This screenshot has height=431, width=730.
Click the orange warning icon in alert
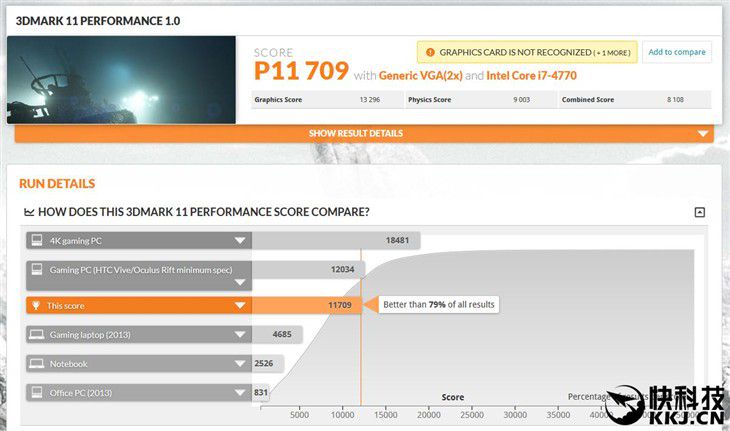point(430,52)
